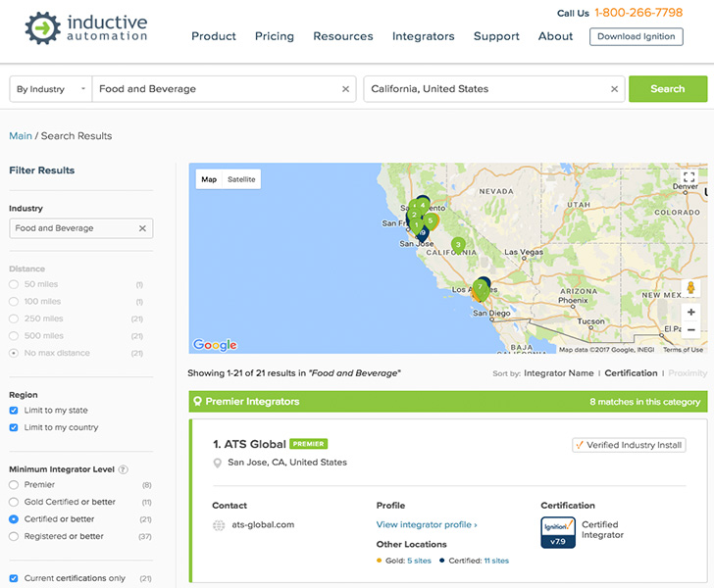The height and width of the screenshot is (588, 714).
Task: Clear the California location field
Action: point(614,89)
